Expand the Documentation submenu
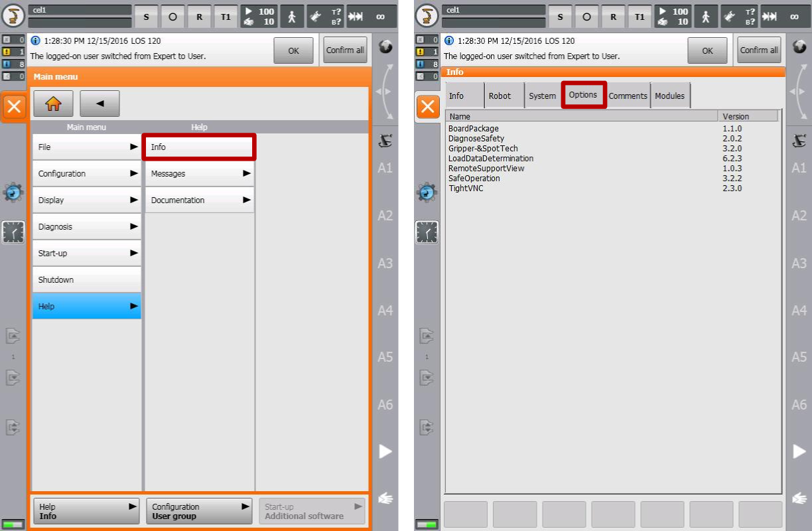The image size is (812, 531). [199, 200]
